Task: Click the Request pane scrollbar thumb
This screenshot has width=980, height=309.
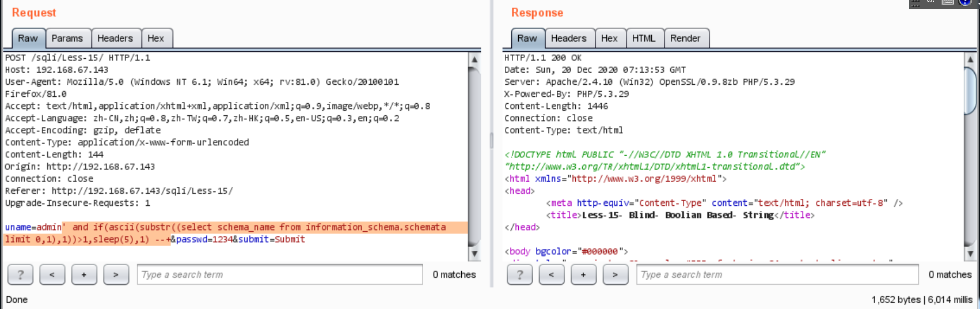Action: tap(474, 156)
